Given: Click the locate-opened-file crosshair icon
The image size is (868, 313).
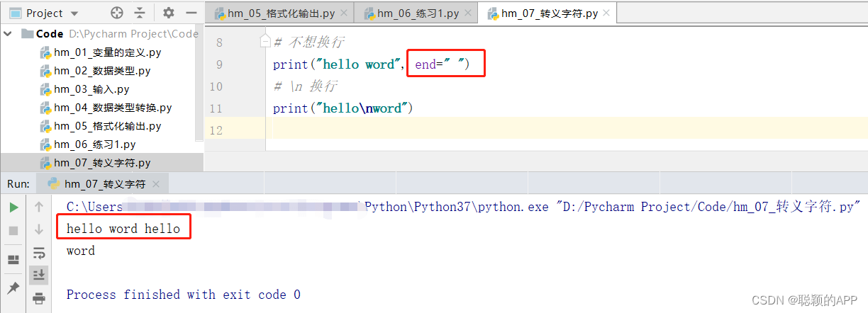Looking at the screenshot, I should 117,13.
